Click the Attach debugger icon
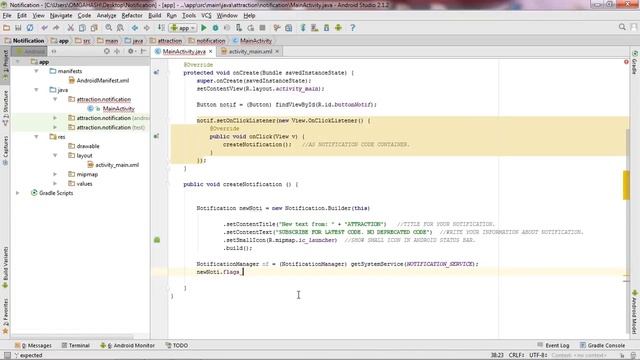This screenshot has width=640, height=360. [239, 28]
